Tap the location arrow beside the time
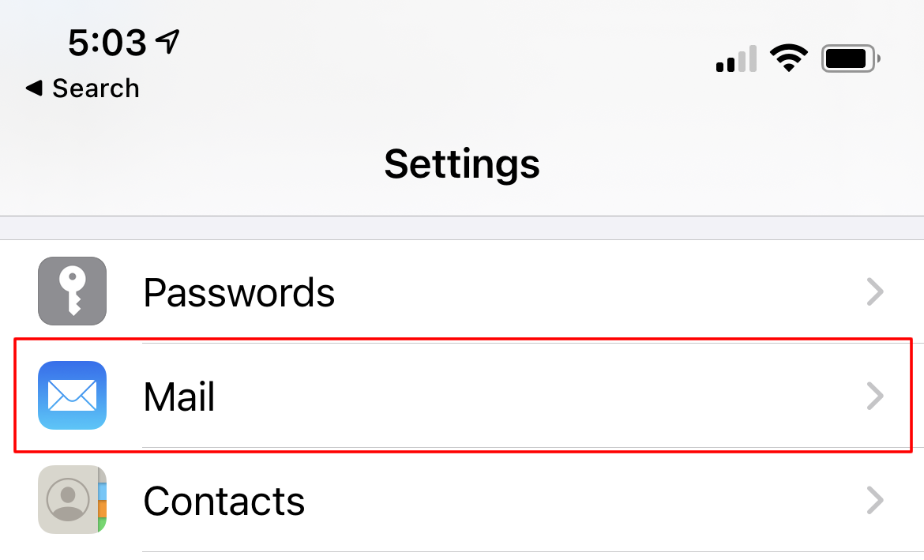This screenshot has width=924, height=560. tap(167, 42)
